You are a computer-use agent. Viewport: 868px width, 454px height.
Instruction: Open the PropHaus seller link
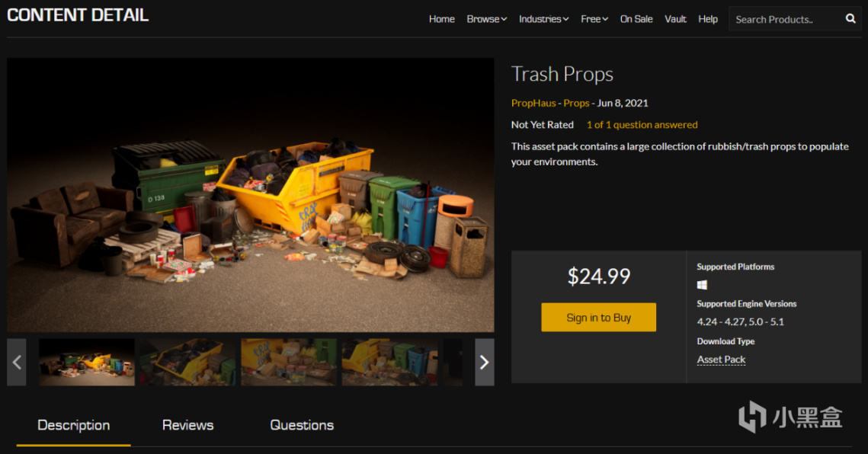pos(533,103)
